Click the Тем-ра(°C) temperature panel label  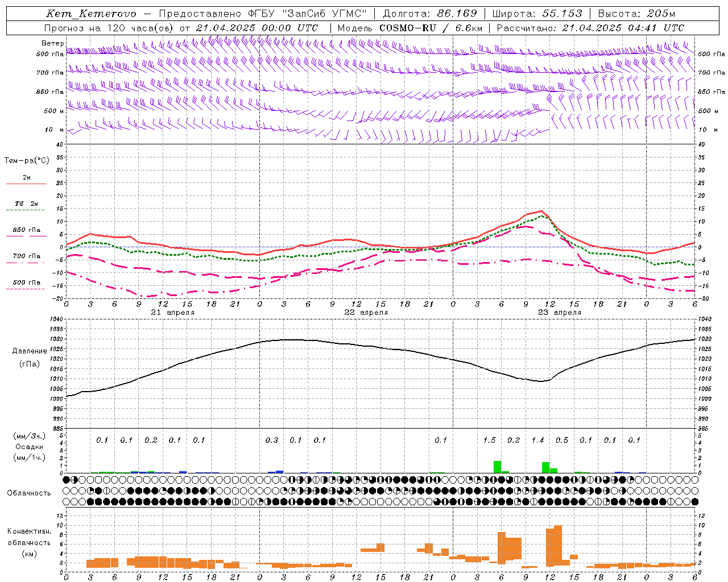[x=27, y=161]
